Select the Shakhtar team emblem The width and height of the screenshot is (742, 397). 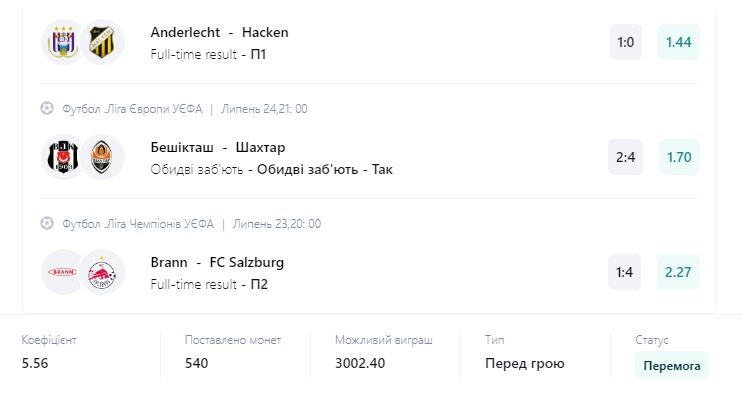click(102, 157)
